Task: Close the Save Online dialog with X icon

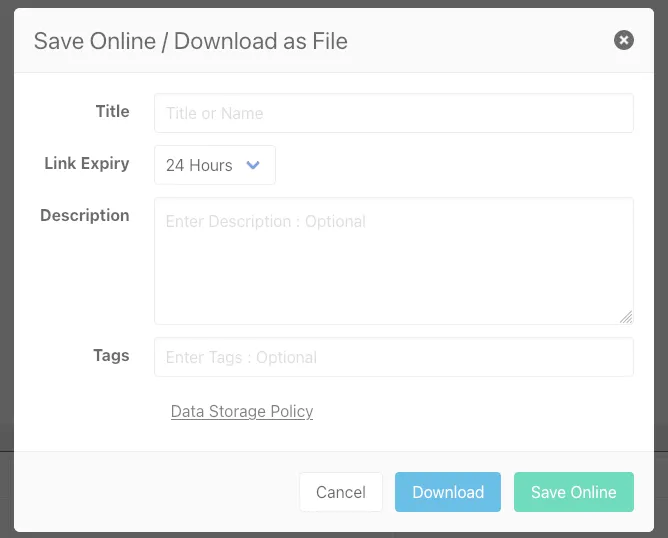Action: tap(624, 40)
